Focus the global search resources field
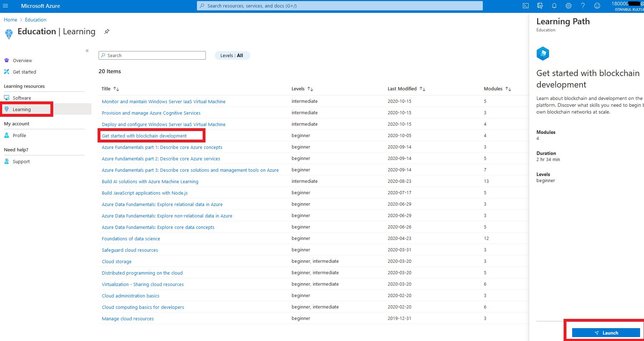Image resolution: width=644 pixels, height=341 pixels. pos(340,6)
